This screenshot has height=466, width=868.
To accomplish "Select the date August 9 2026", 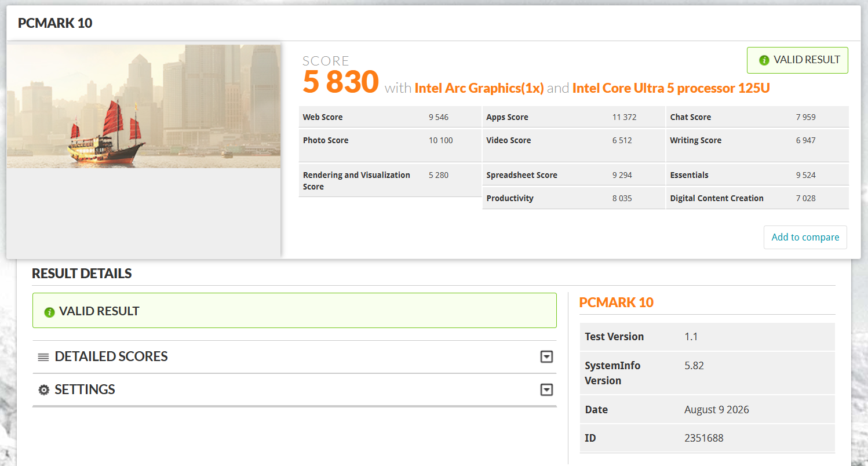I will tap(717, 410).
